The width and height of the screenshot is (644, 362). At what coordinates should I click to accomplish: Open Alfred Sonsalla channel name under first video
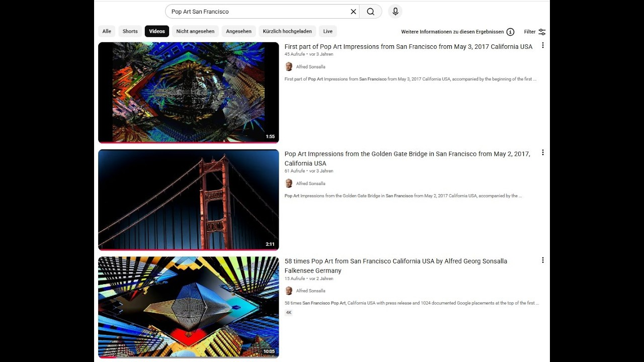(310, 67)
